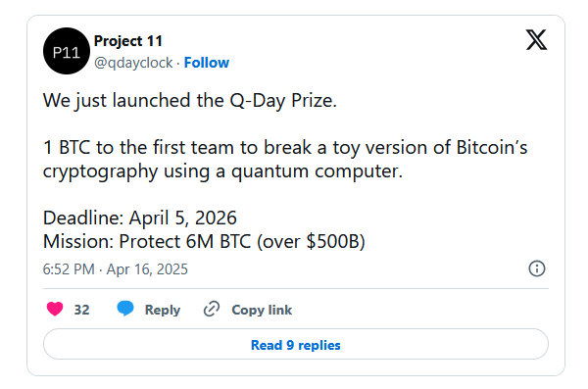
Task: Click the 'Deadline: April 5, 2026' line
Action: point(140,218)
